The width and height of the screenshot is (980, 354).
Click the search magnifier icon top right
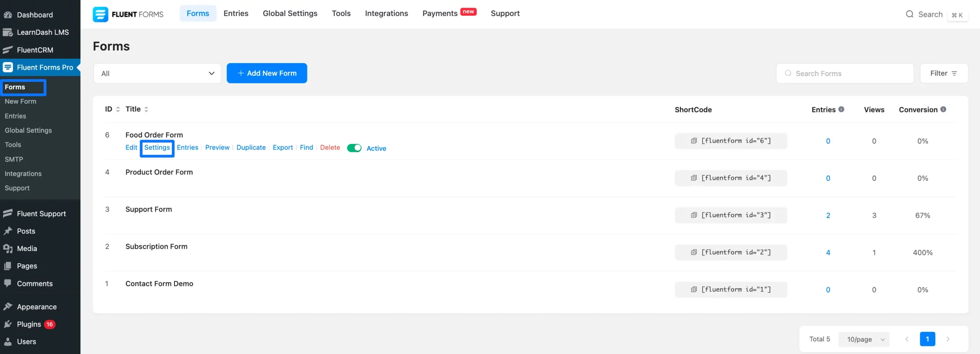(x=909, y=14)
